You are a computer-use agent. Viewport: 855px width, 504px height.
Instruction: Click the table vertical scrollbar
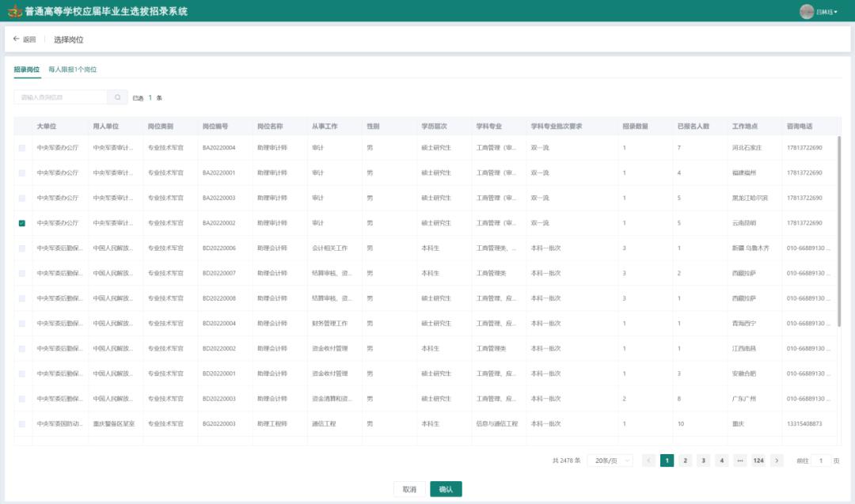(x=839, y=229)
